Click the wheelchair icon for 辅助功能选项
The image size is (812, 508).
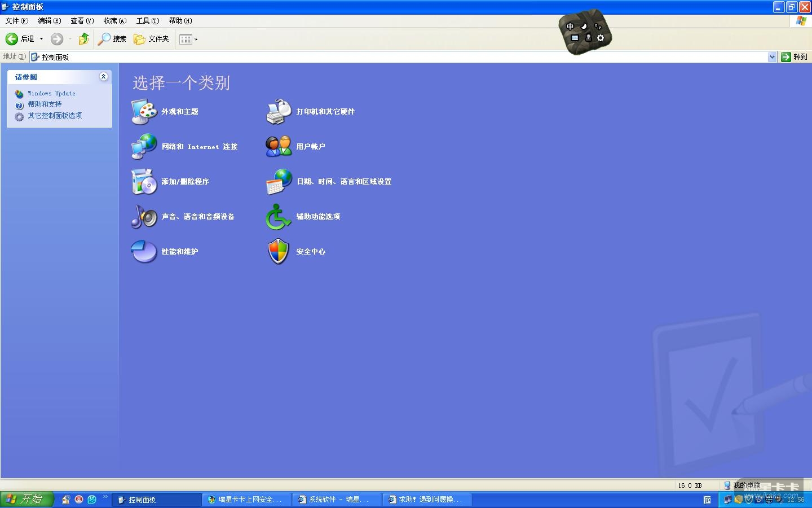pos(279,217)
